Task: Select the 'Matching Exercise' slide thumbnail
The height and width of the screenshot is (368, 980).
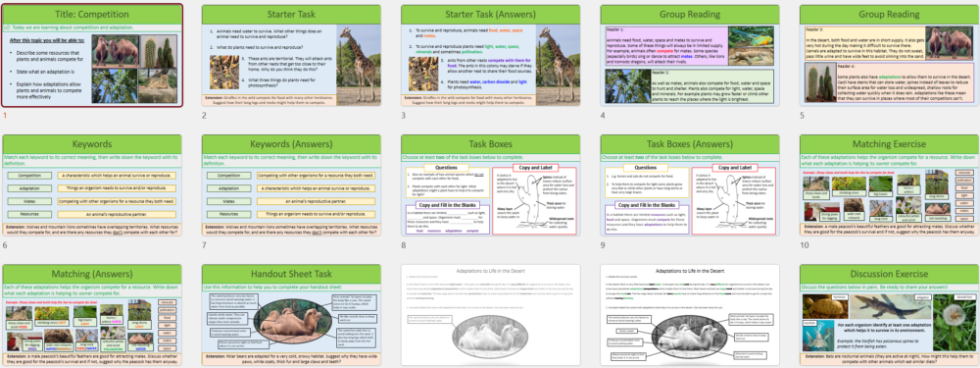Action: [890, 184]
